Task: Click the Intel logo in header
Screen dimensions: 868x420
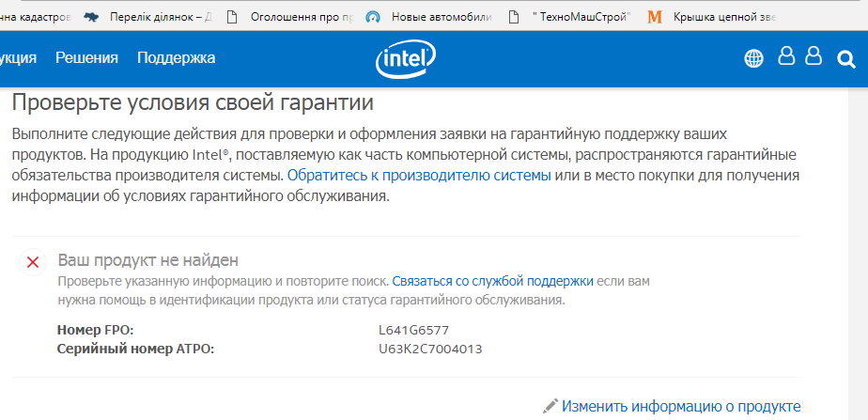Action: pos(406,58)
